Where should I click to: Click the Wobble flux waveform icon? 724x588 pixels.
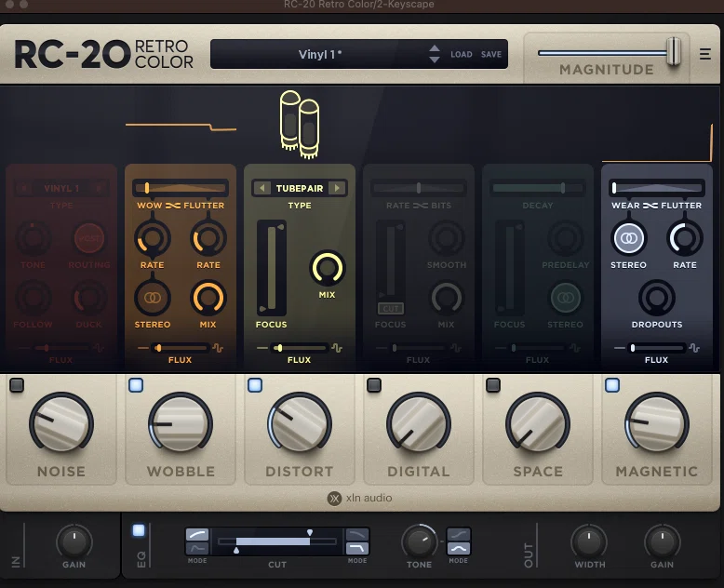tap(219, 348)
